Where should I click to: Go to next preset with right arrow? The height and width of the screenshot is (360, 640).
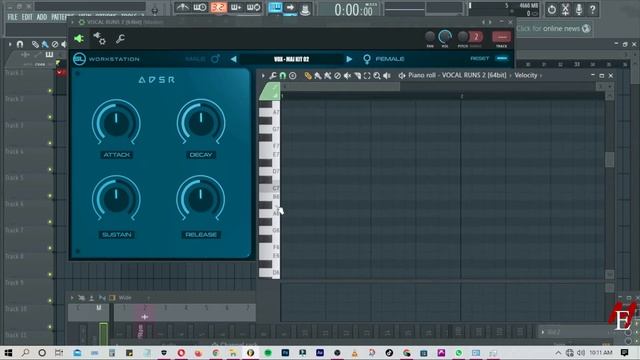[349, 59]
